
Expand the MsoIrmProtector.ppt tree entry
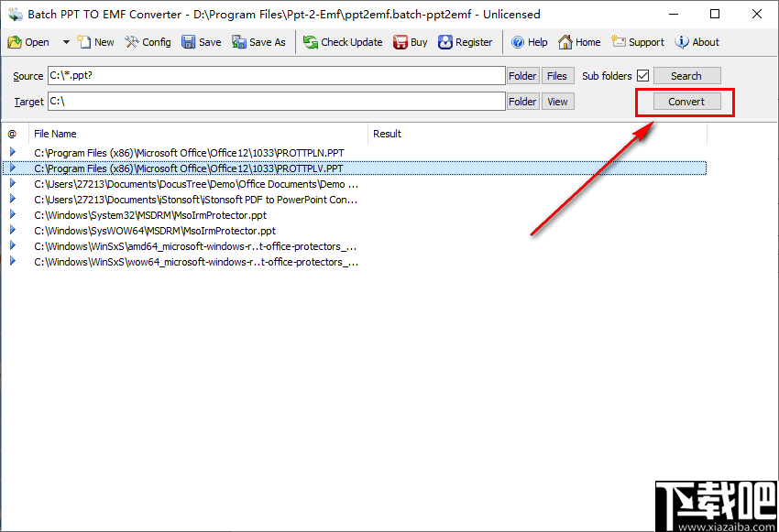[12, 215]
